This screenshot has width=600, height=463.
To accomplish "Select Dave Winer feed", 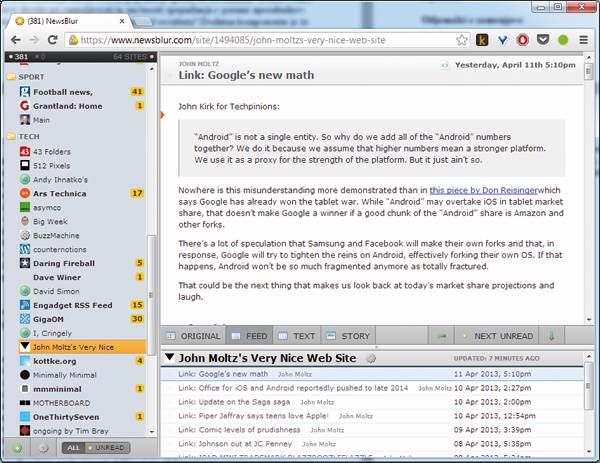I will [x=82, y=277].
